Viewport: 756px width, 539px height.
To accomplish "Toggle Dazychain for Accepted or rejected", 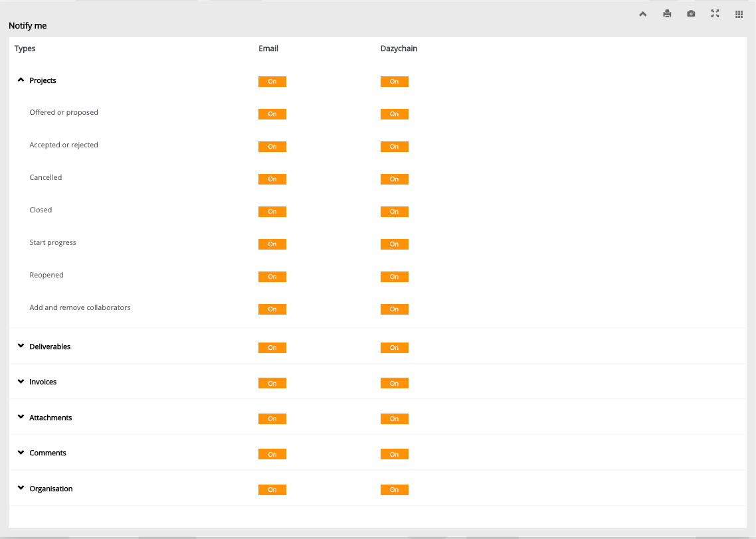I will click(x=394, y=147).
